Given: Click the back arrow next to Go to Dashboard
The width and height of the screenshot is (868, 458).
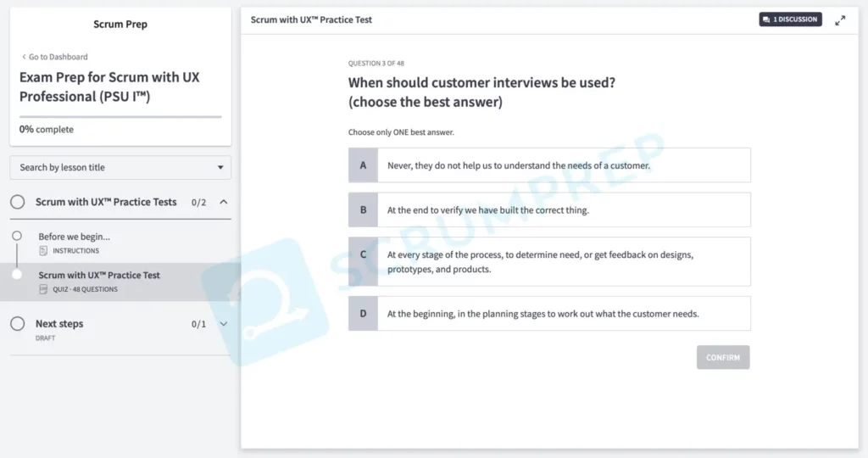Looking at the screenshot, I should [x=24, y=57].
